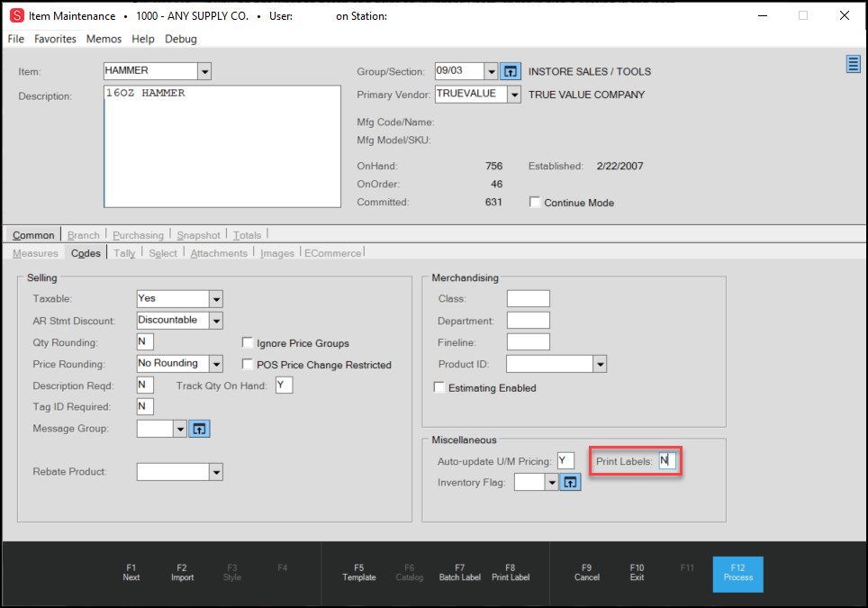Click the F9 Cancel button
Image resolution: width=868 pixels, height=608 pixels.
click(x=587, y=573)
